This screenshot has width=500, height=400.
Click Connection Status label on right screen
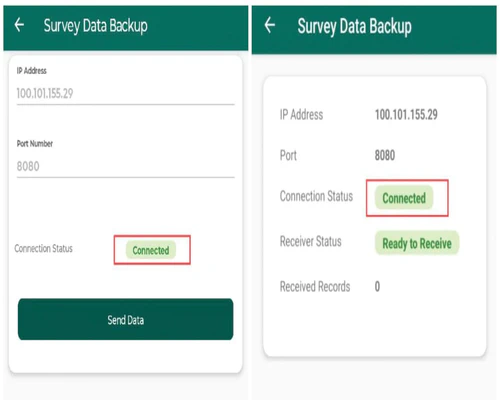pyautogui.click(x=316, y=196)
